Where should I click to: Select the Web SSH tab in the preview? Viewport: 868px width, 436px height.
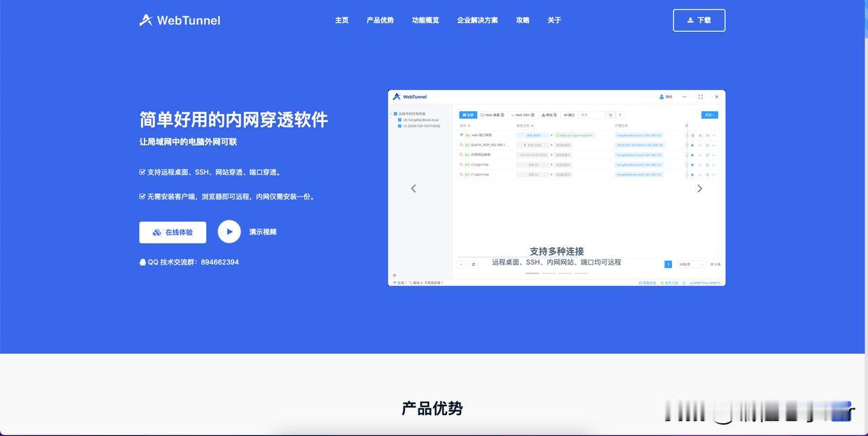click(523, 115)
